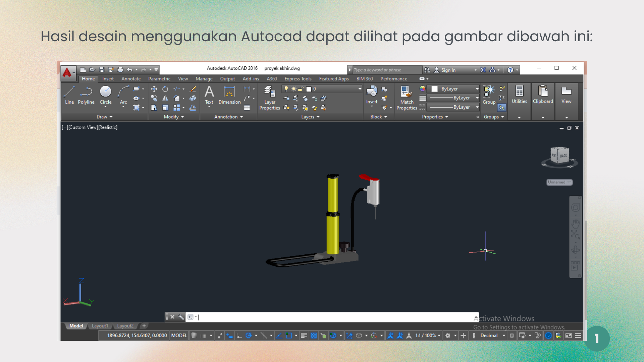The height and width of the screenshot is (362, 644).
Task: Open the multiline Text tool
Action: point(209,95)
